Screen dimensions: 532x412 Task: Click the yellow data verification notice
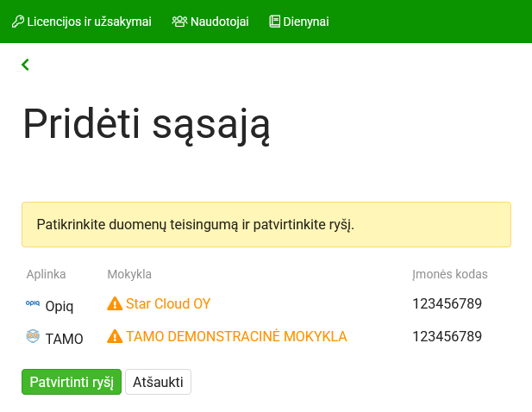coord(266,225)
